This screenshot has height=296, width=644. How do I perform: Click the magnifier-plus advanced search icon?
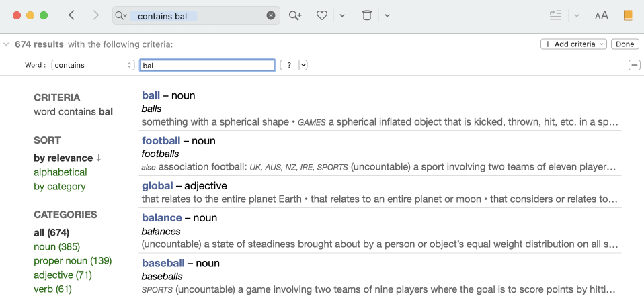coord(295,15)
